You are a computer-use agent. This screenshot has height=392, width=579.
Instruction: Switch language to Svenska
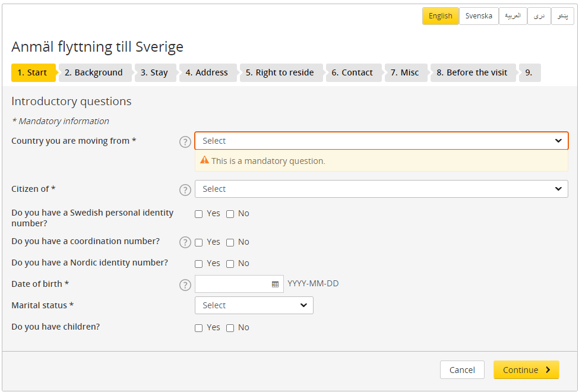click(x=479, y=16)
